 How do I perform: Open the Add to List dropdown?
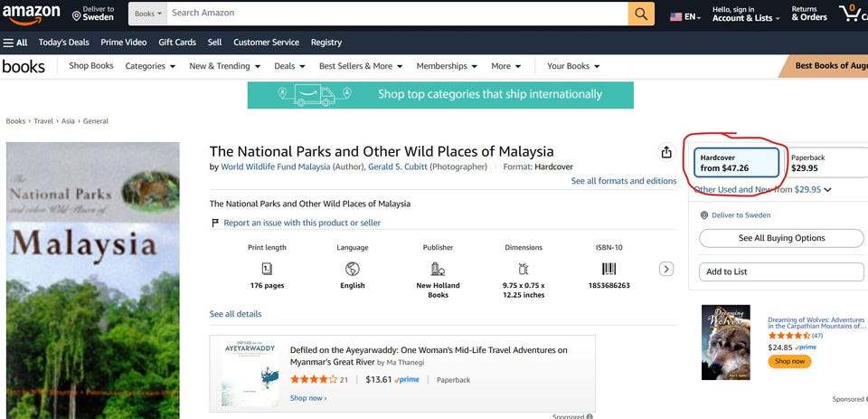pos(781,271)
